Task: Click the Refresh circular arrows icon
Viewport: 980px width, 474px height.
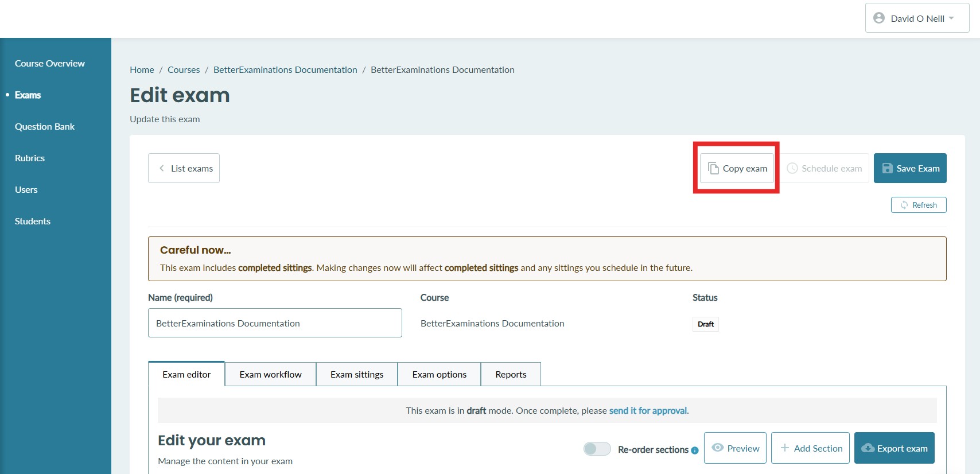Action: point(904,205)
